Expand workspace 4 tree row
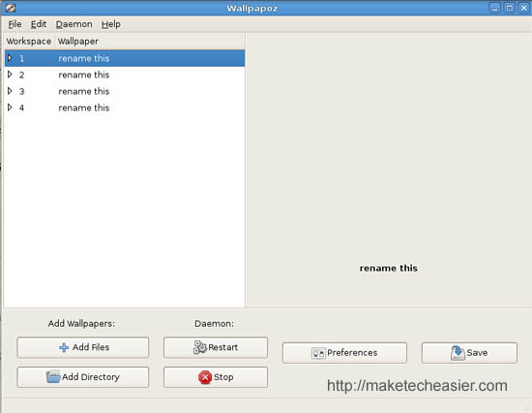Viewport: 532px width, 413px height. pyautogui.click(x=10, y=107)
